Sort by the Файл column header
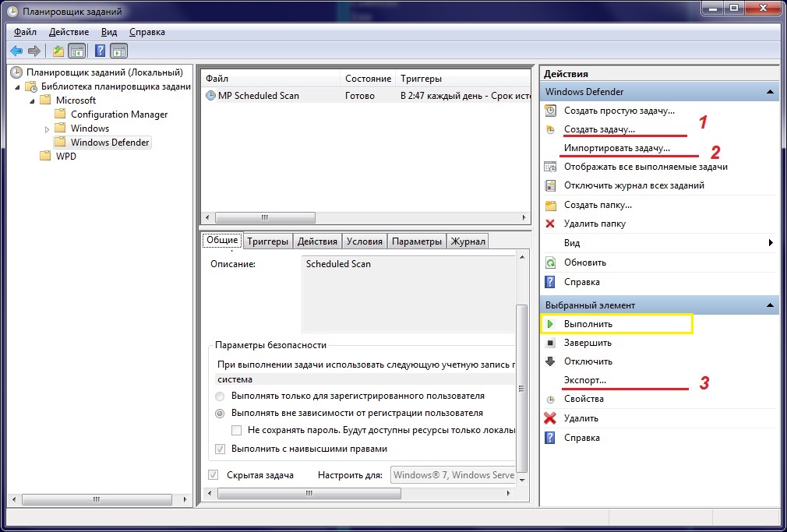Image resolution: width=787 pixels, height=532 pixels. click(271, 79)
